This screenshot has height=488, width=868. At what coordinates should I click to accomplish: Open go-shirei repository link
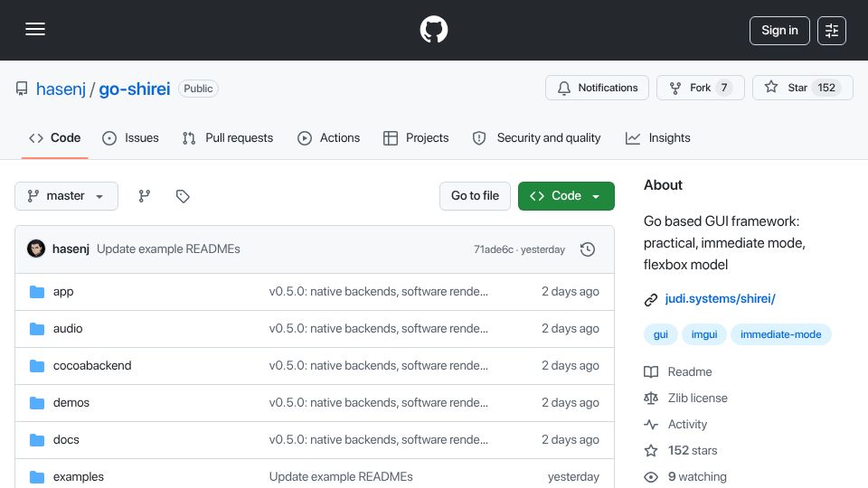click(x=135, y=89)
